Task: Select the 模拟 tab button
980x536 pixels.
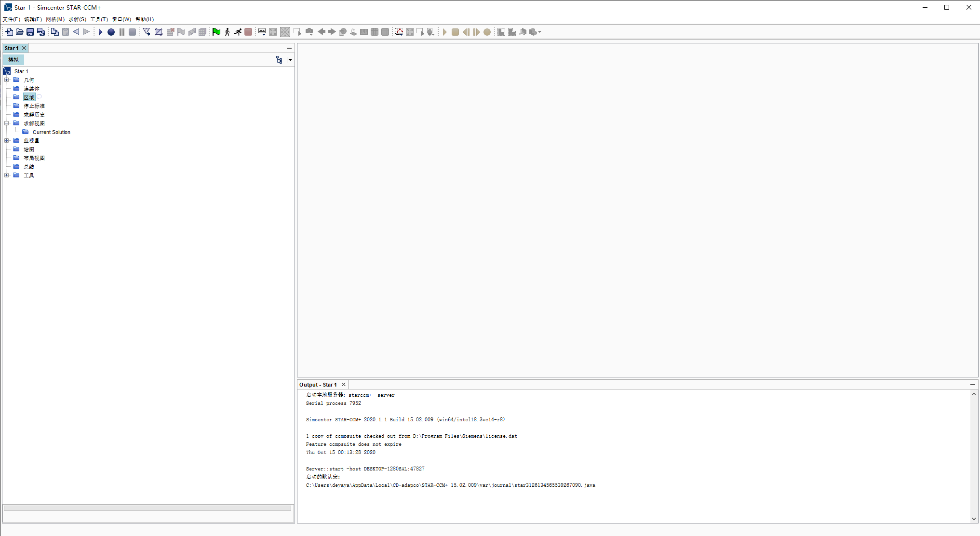Action: click(x=13, y=60)
